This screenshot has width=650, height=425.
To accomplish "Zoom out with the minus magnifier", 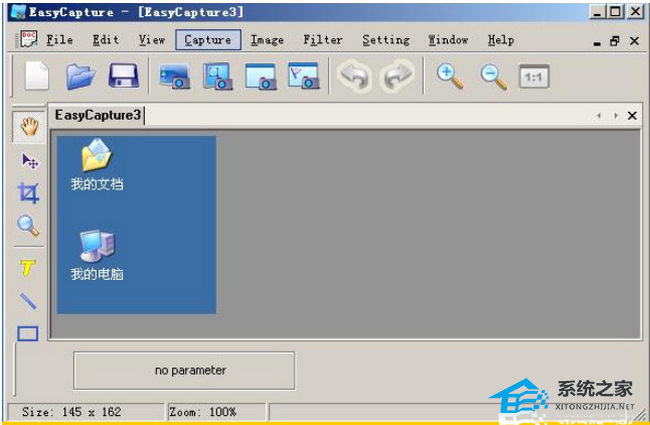I will click(493, 77).
